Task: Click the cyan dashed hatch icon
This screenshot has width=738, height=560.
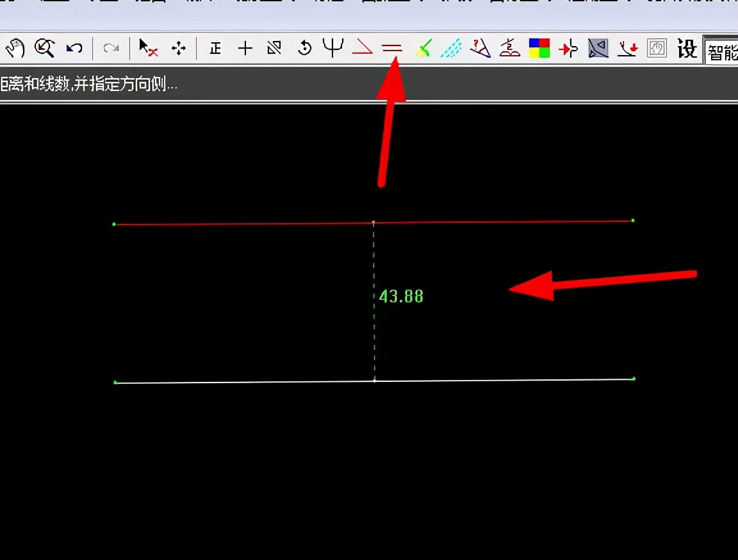Action: (451, 48)
